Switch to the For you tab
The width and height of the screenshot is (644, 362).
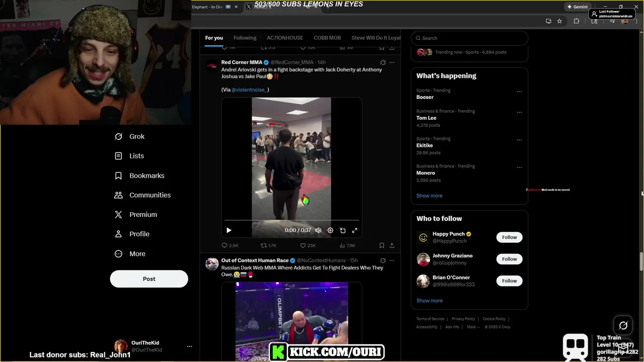214,38
